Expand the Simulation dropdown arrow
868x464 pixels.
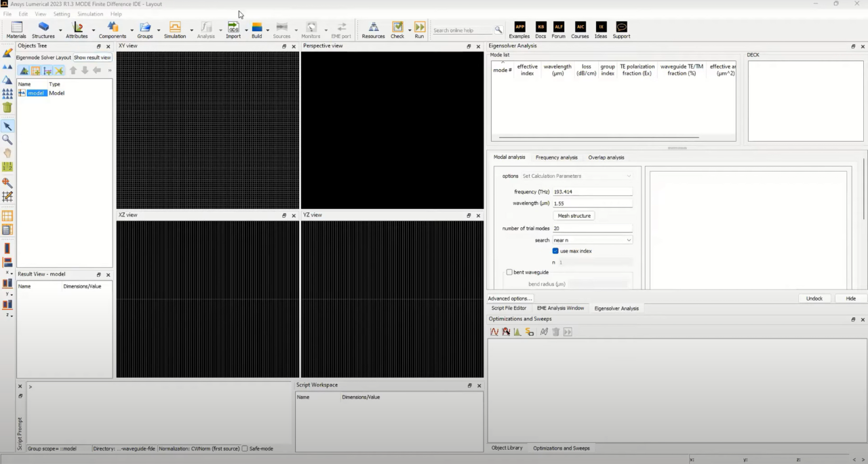coord(191,30)
